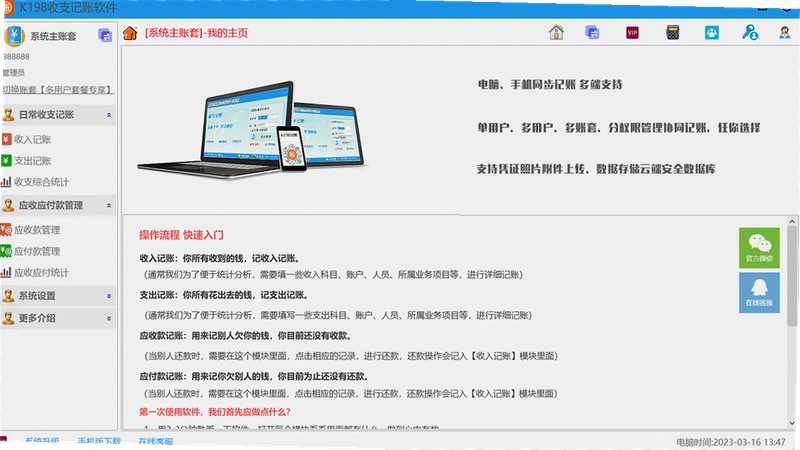The height and width of the screenshot is (450, 800).
Task: Open the customer service agent icon
Action: point(785,33)
